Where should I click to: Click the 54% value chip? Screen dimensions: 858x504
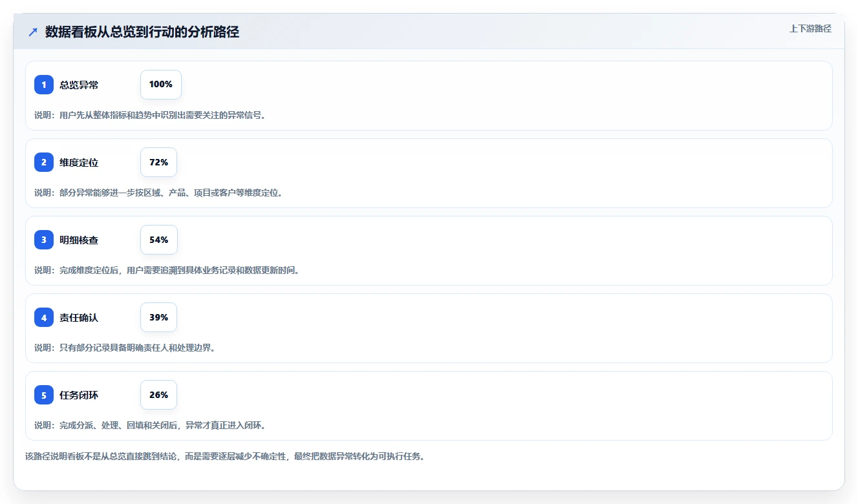click(x=158, y=240)
